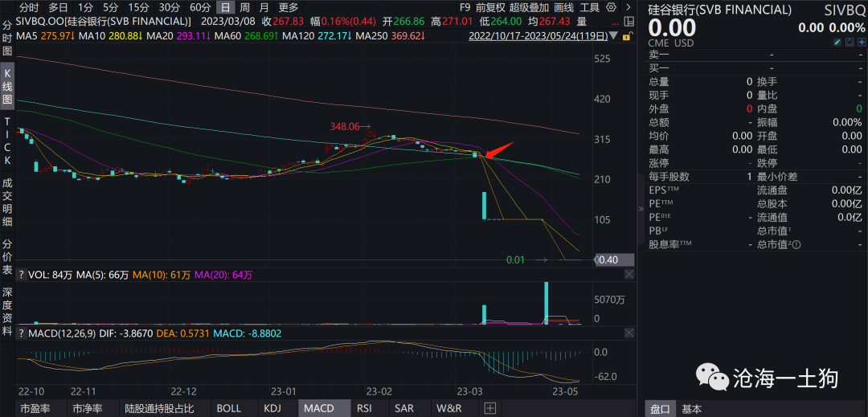Switch to 市净率 indicator tab

coord(88,408)
